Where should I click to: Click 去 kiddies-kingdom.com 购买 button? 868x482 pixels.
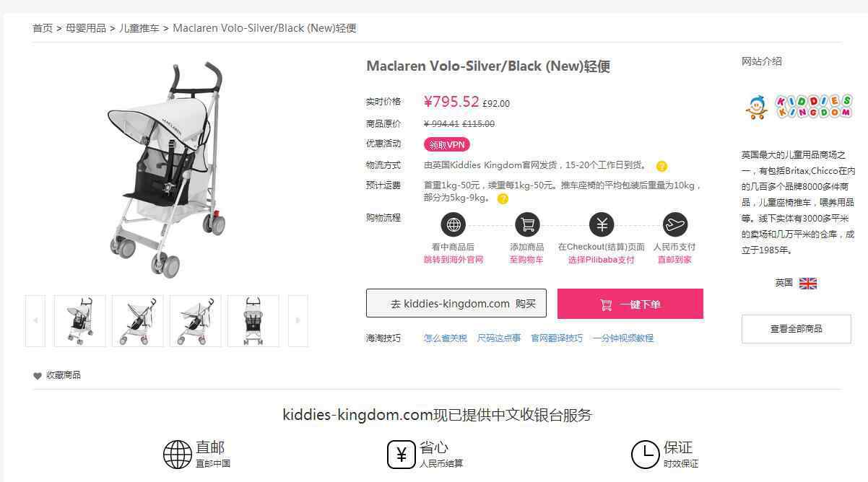[456, 303]
